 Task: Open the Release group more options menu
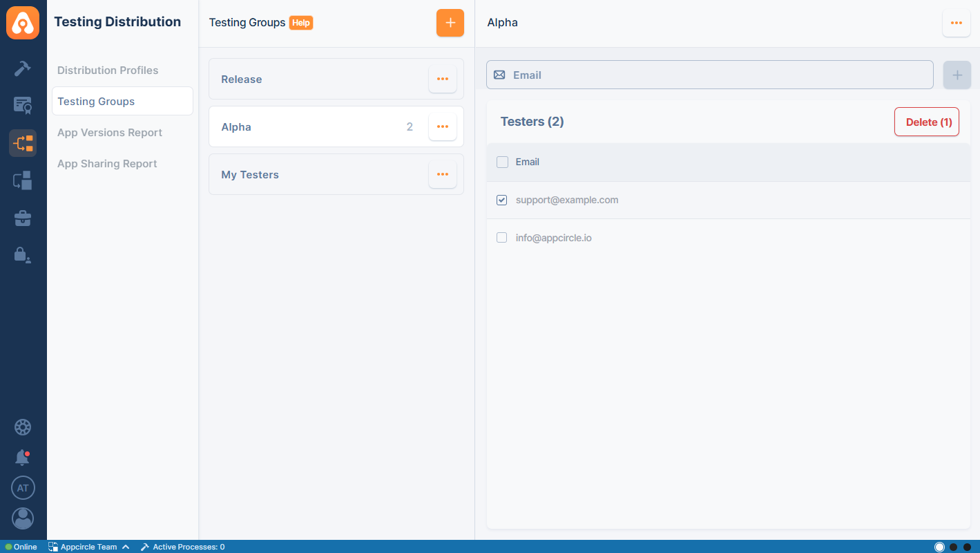pos(443,79)
